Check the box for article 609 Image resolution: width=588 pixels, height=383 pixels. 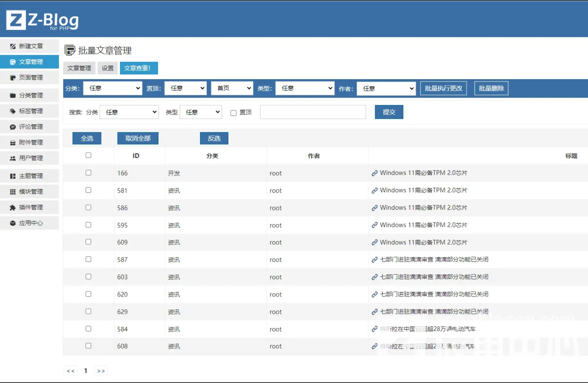88,242
